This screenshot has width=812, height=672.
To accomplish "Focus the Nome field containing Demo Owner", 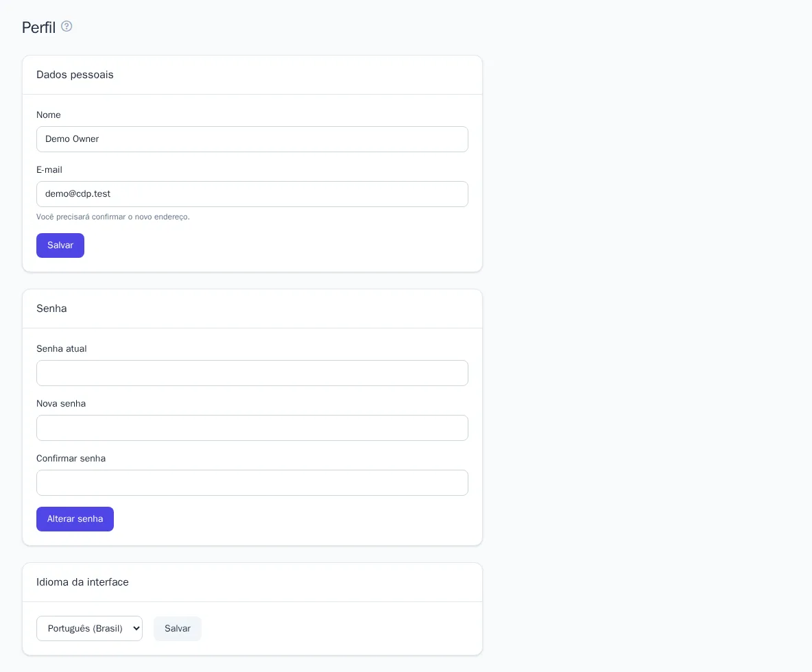I will tap(252, 139).
